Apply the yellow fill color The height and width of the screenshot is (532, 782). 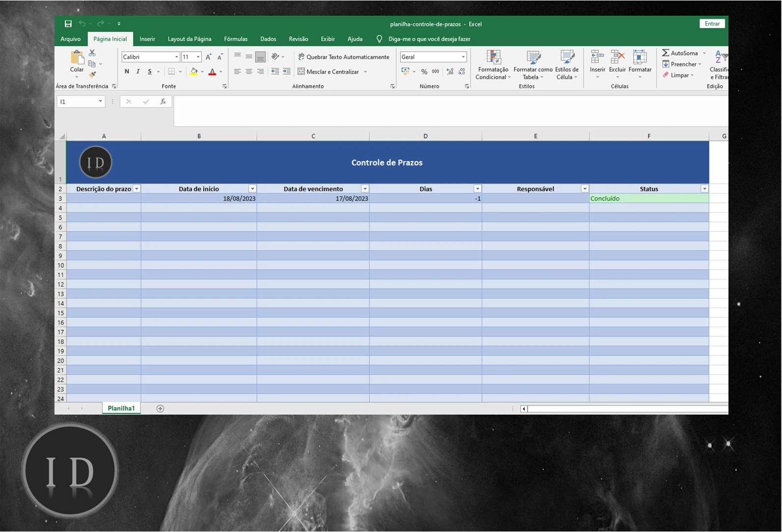[x=194, y=72]
